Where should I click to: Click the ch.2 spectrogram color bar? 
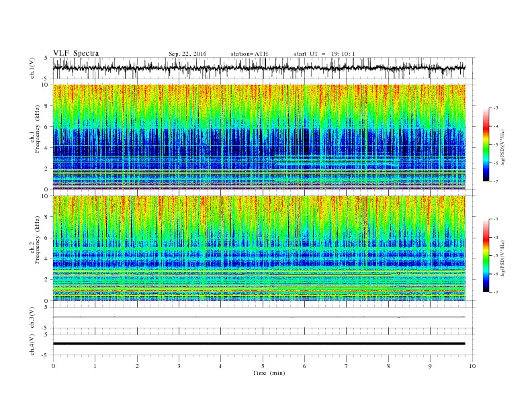(x=486, y=255)
